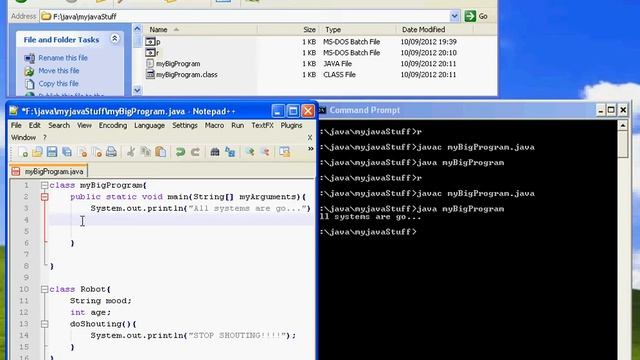Click the Redo toolbar icon
The height and width of the screenshot is (360, 640).
(x=196, y=152)
